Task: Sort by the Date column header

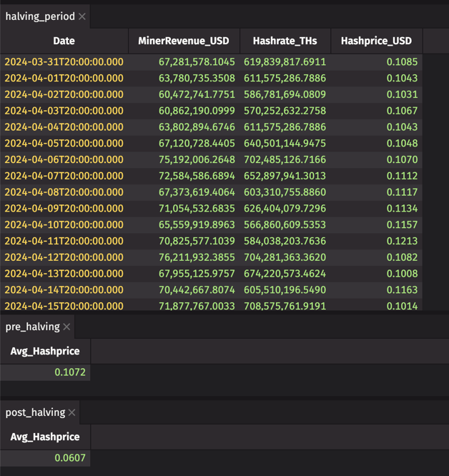Action: [64, 41]
